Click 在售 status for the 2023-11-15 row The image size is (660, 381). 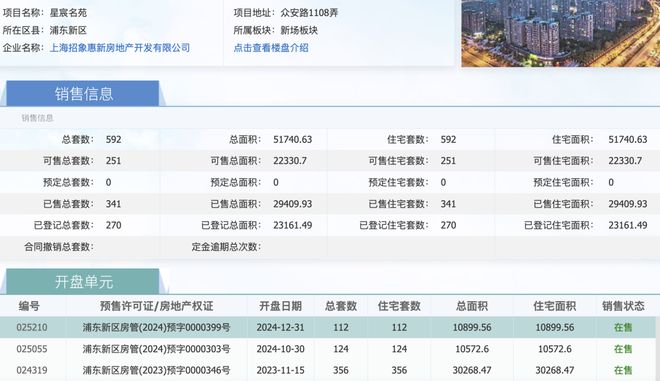click(623, 370)
